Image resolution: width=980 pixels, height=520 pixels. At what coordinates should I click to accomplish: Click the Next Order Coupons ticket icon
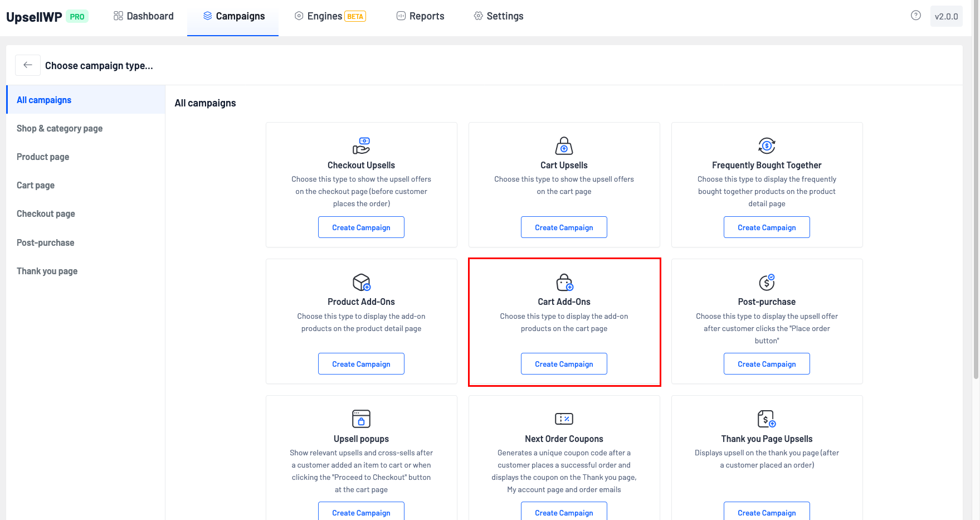tap(564, 419)
